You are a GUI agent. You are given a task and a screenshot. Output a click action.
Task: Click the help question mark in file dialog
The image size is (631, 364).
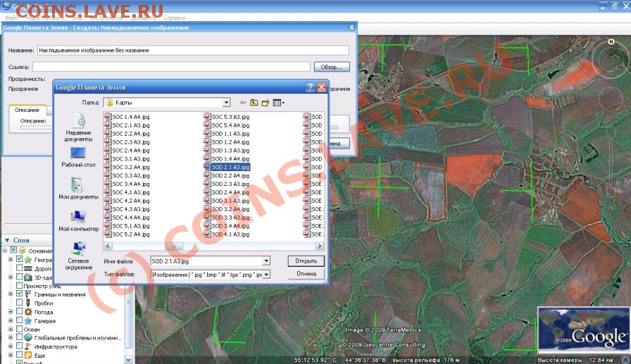pos(310,87)
